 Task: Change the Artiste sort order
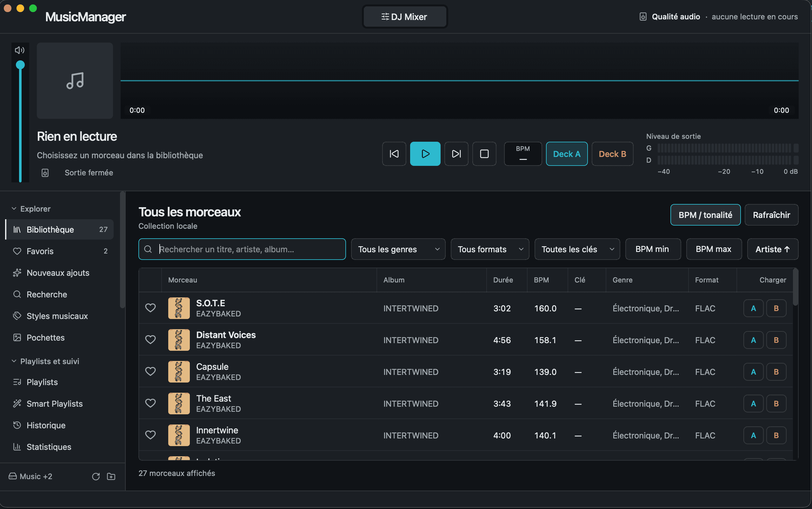pyautogui.click(x=772, y=249)
